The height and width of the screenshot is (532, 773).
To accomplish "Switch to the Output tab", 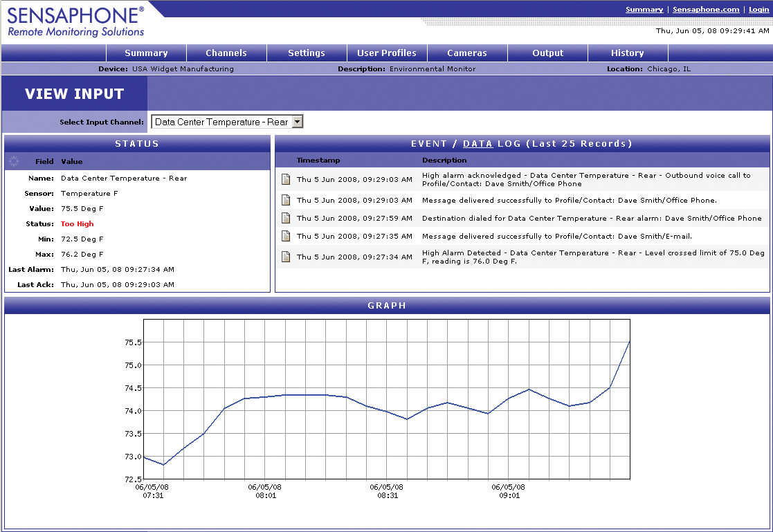I will click(547, 53).
